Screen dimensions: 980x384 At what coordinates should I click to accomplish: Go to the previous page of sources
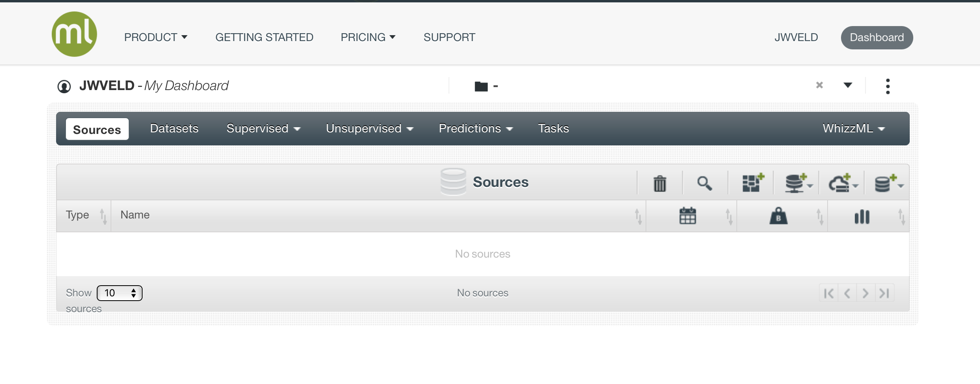tap(847, 293)
